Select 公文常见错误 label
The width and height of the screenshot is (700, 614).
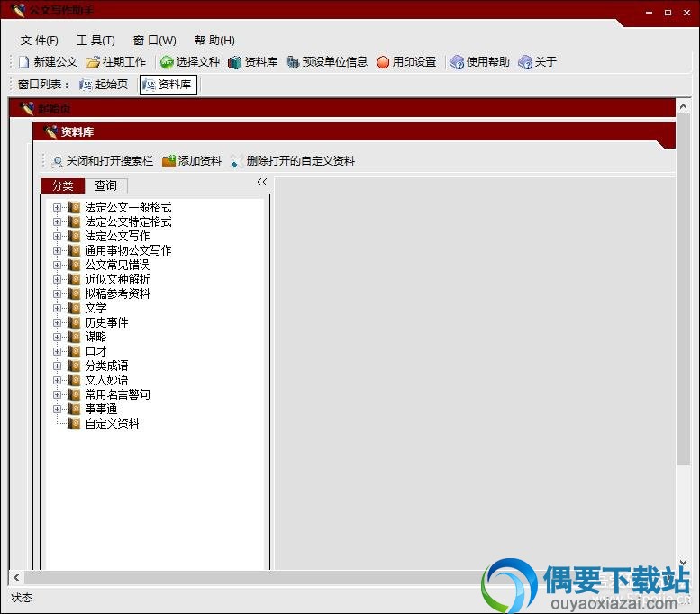pos(117,265)
